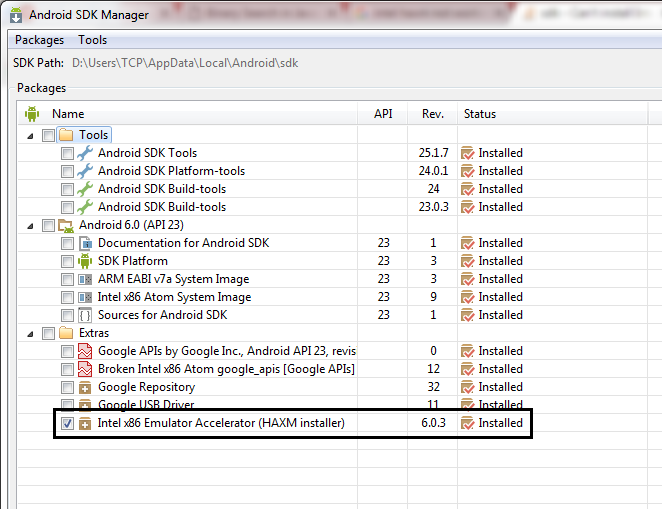Sort by the Rev. column header
The height and width of the screenshot is (509, 662).
(433, 114)
